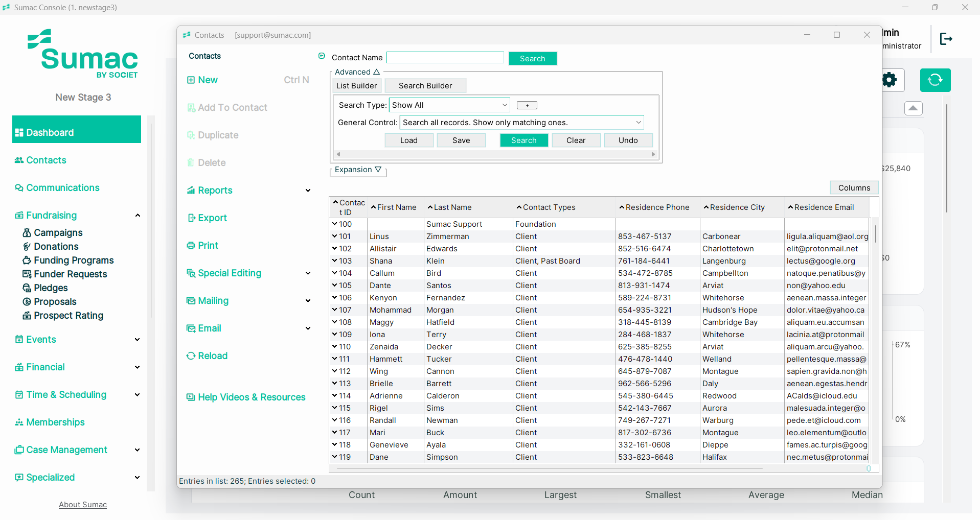980x520 pixels.
Task: Click the Save button
Action: [461, 140]
